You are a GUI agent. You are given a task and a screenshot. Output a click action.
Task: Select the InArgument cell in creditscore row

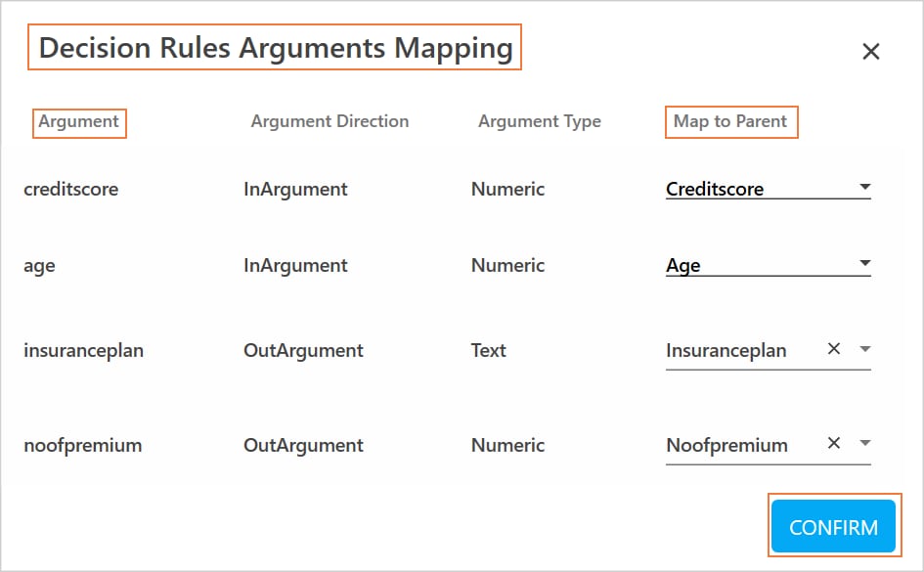tap(295, 190)
